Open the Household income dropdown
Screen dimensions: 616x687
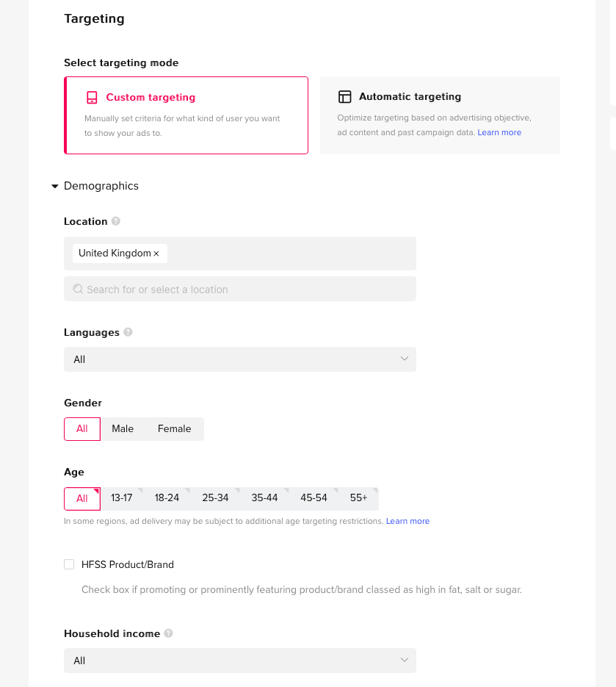click(239, 661)
